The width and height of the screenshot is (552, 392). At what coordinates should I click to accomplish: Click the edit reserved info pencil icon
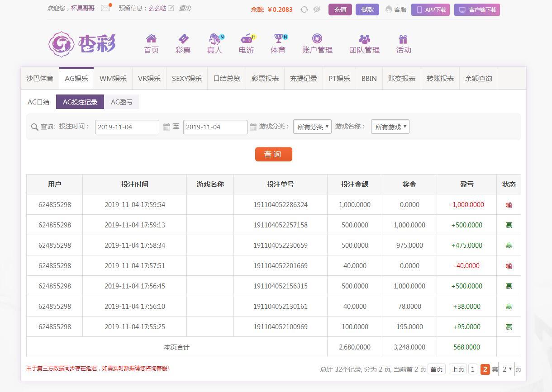coord(171,8)
